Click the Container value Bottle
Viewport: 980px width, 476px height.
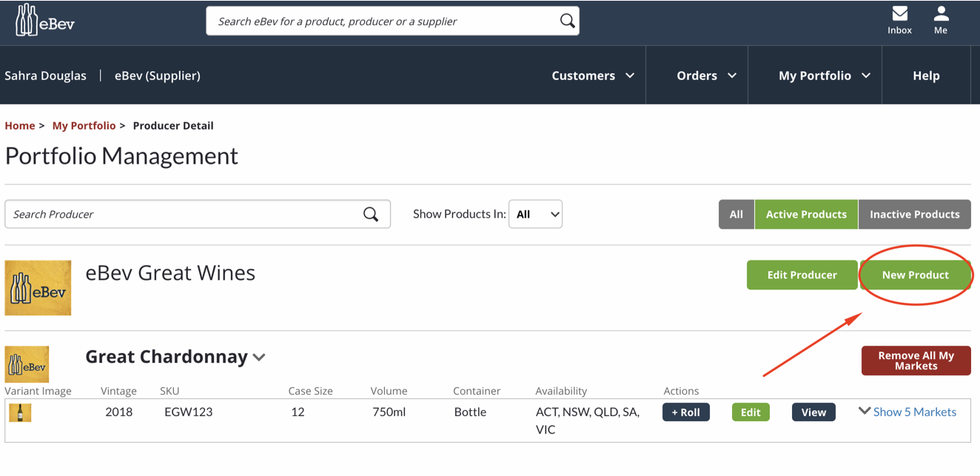pyautogui.click(x=470, y=412)
